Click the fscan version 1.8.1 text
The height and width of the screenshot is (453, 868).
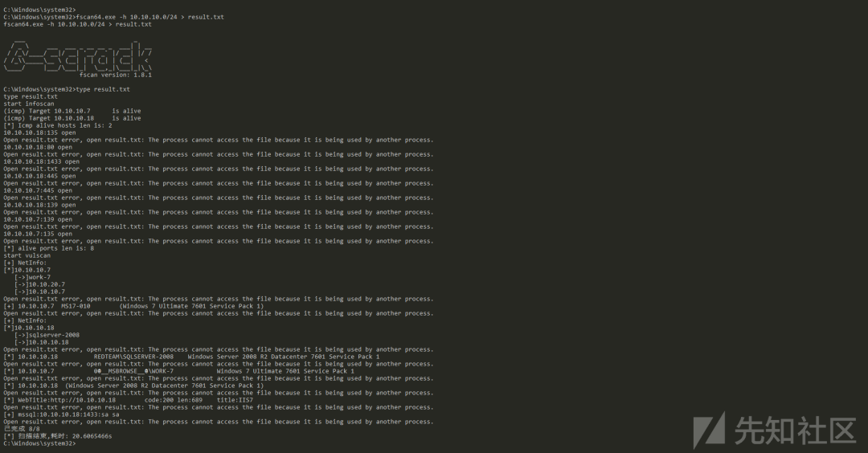pos(116,75)
